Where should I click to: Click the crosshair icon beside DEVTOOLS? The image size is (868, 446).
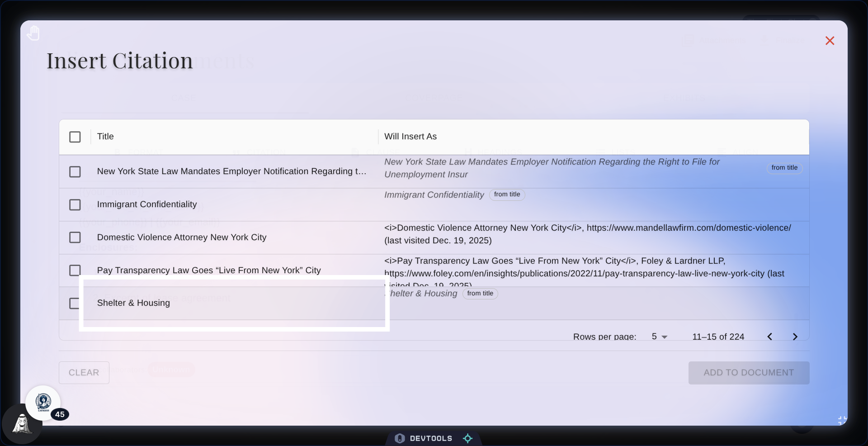tap(467, 438)
